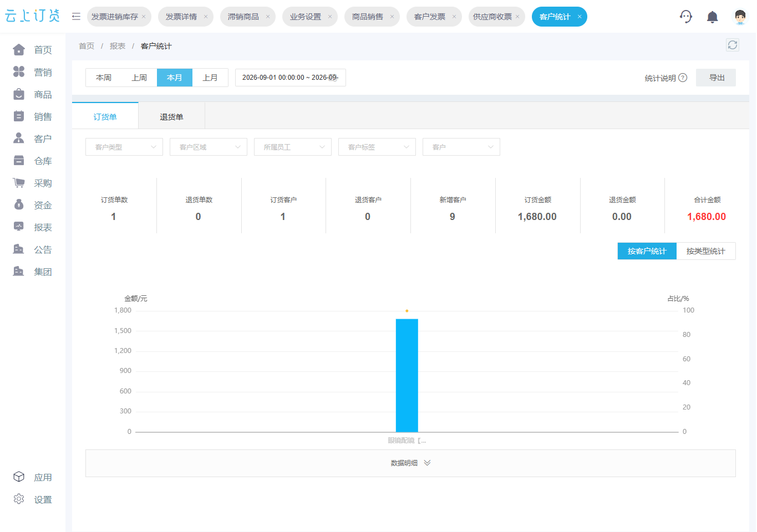Collapse the sidebar with the hamburger icon
The width and height of the screenshot is (757, 532).
(x=76, y=17)
